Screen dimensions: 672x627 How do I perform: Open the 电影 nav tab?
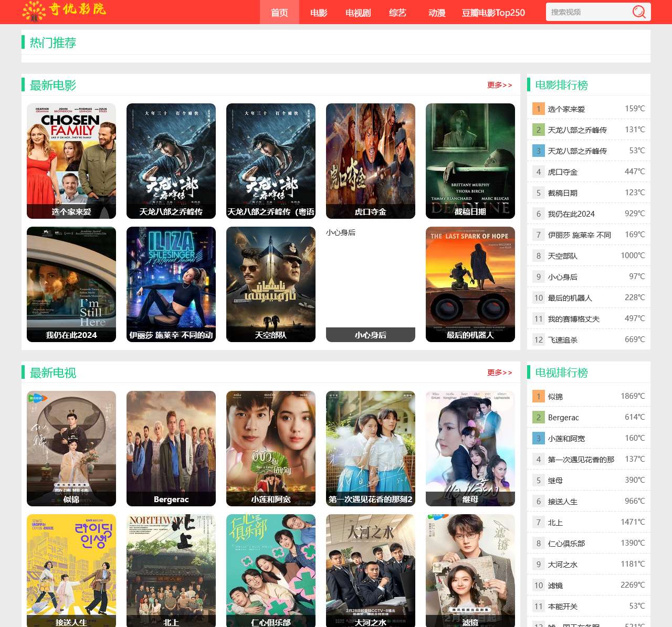[x=319, y=13]
